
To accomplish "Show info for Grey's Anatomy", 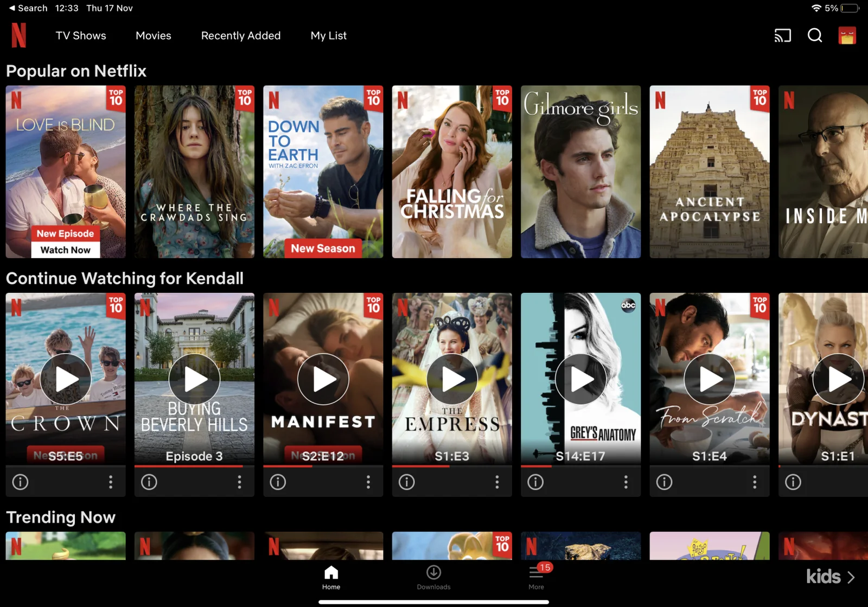I will click(x=535, y=482).
